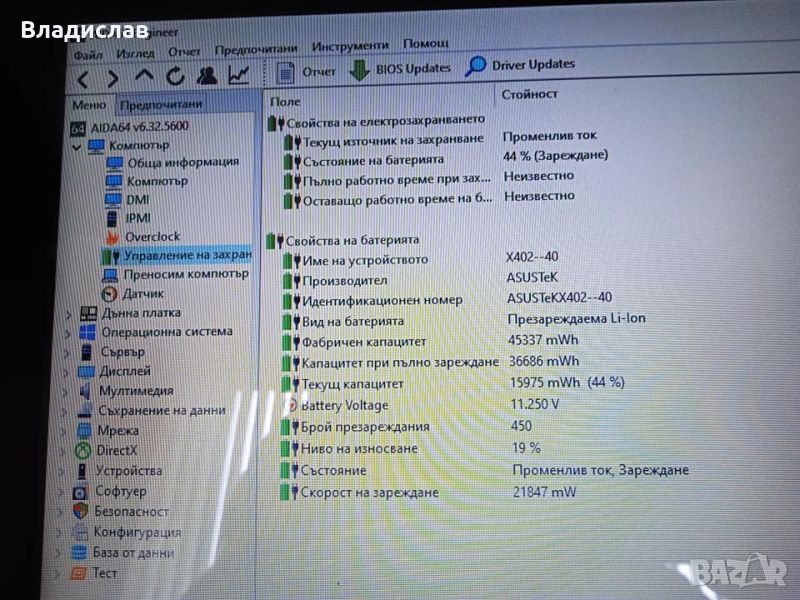Open the Изглед menu
800x600 pixels.
(x=135, y=53)
